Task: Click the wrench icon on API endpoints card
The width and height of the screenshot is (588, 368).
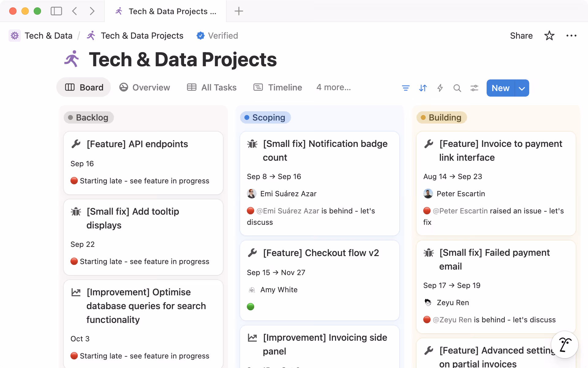Action: coord(76,143)
